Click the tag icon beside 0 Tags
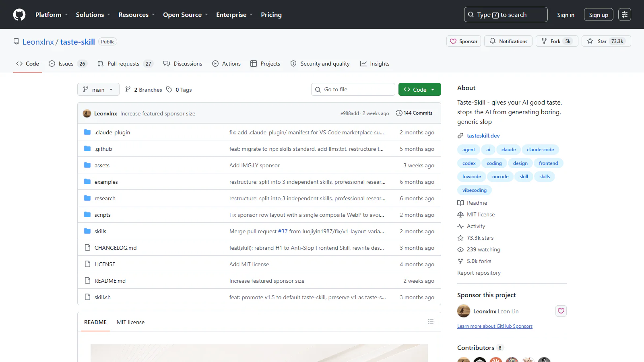 pos(169,89)
